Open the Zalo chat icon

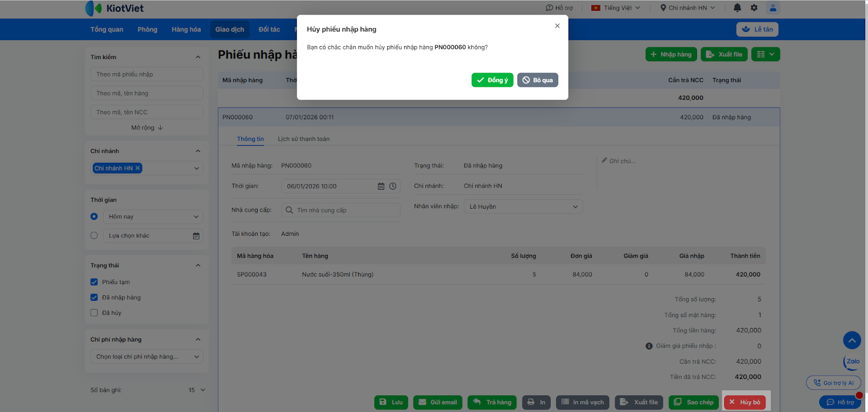(x=852, y=362)
